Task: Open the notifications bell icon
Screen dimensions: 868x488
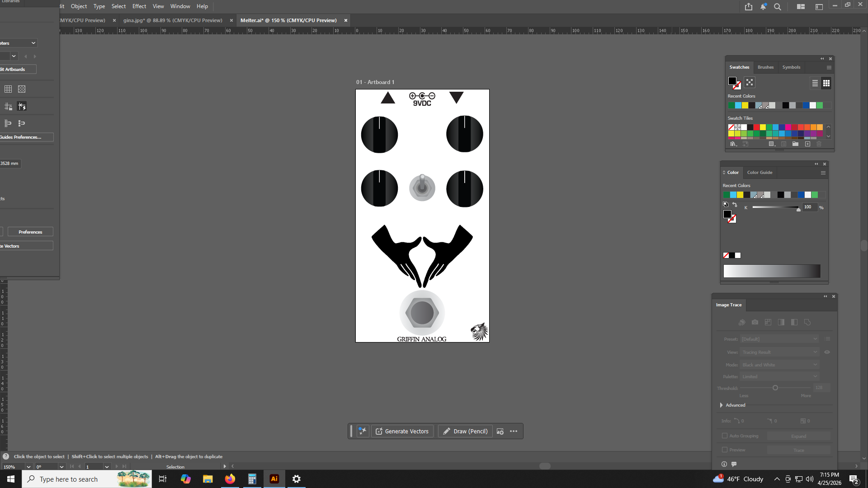Action: (763, 7)
